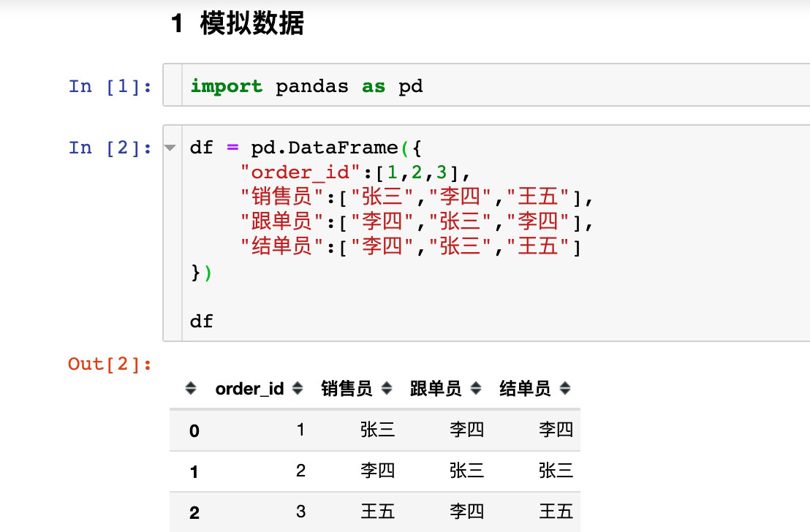
Task: Click the sort arrows next to 结单员
Action: tap(564, 389)
